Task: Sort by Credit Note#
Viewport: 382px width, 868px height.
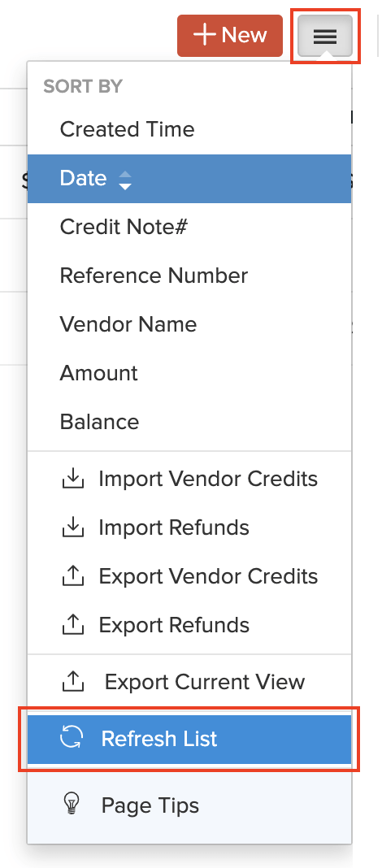Action: click(189, 227)
